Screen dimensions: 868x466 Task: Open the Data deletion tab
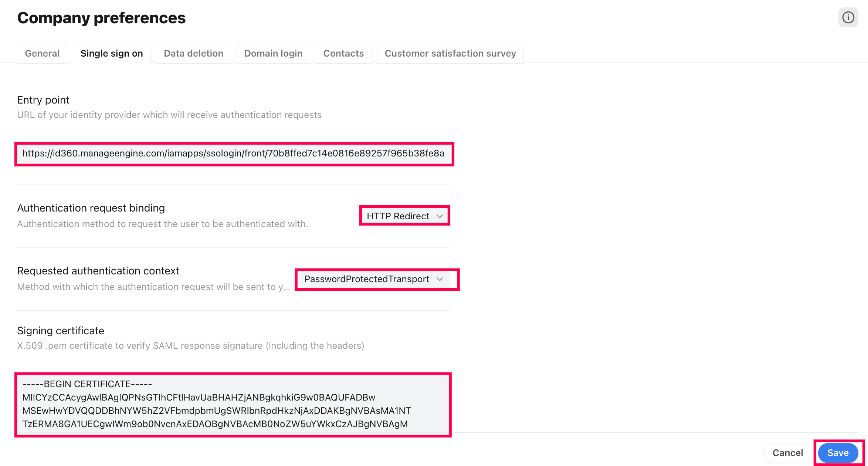[193, 53]
